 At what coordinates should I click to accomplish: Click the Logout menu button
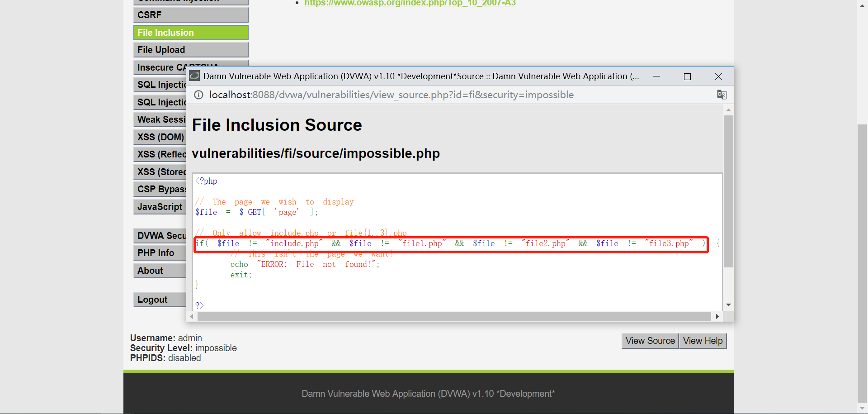click(160, 300)
